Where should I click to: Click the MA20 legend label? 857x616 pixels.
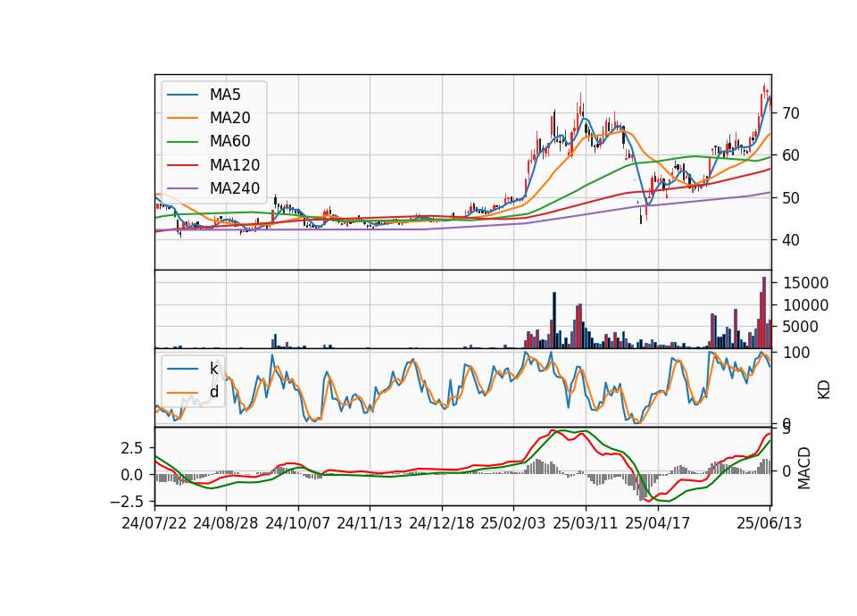pyautogui.click(x=229, y=118)
